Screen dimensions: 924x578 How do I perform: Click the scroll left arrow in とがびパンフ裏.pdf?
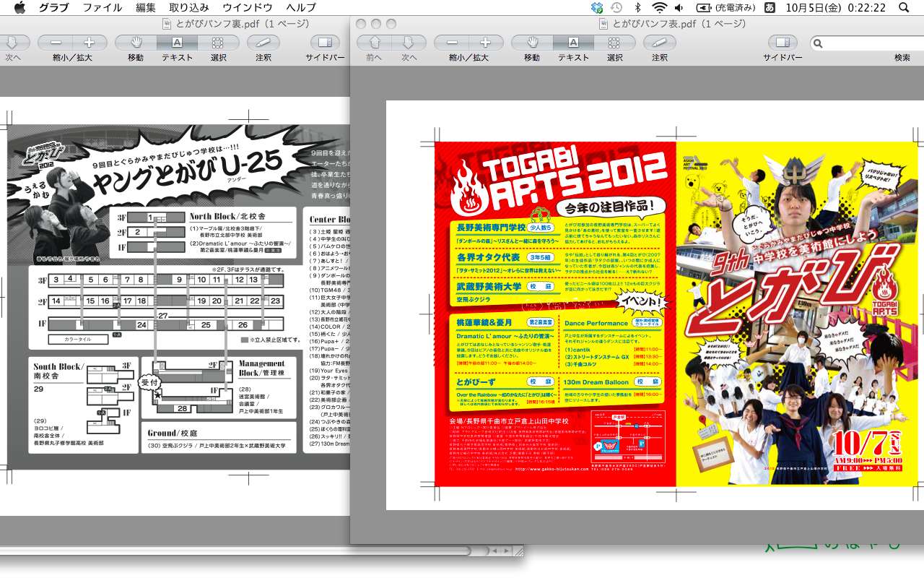click(x=495, y=551)
